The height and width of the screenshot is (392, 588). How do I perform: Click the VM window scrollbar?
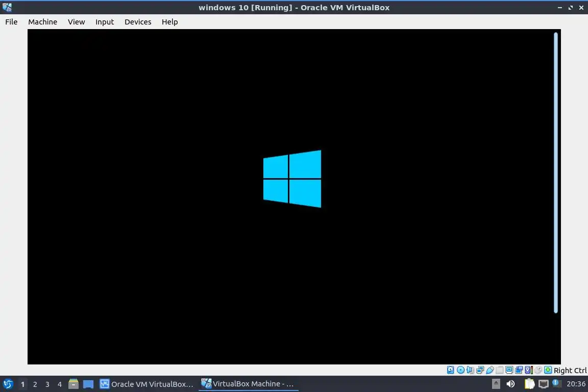click(x=556, y=173)
